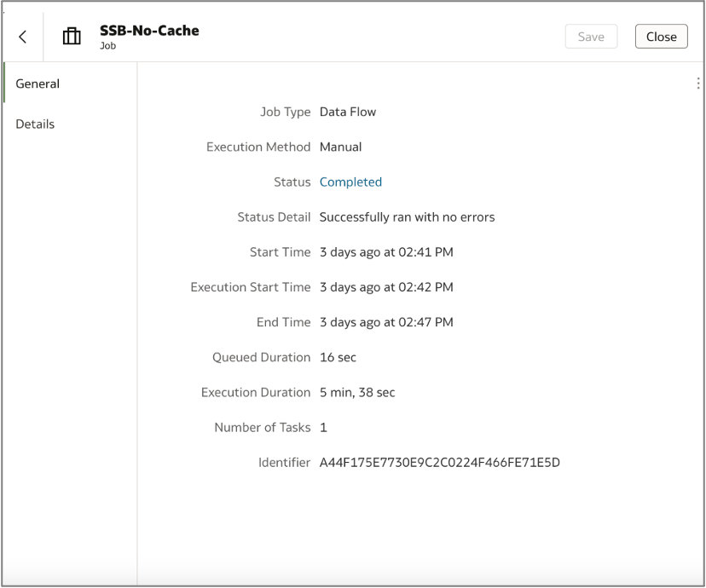Click the Queued Duration value
Image resolution: width=706 pixels, height=588 pixels.
(338, 357)
